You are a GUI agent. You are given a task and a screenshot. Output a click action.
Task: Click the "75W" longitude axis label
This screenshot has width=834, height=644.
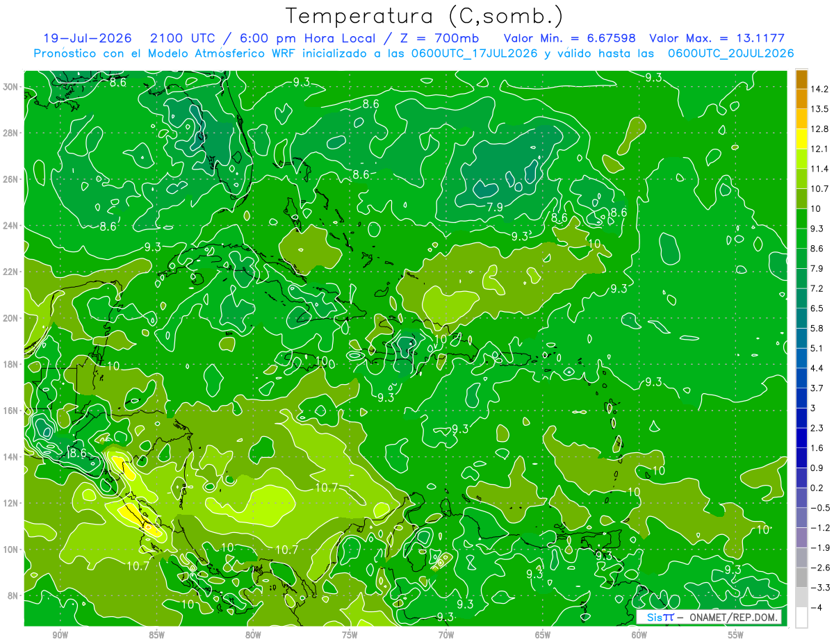click(x=350, y=635)
